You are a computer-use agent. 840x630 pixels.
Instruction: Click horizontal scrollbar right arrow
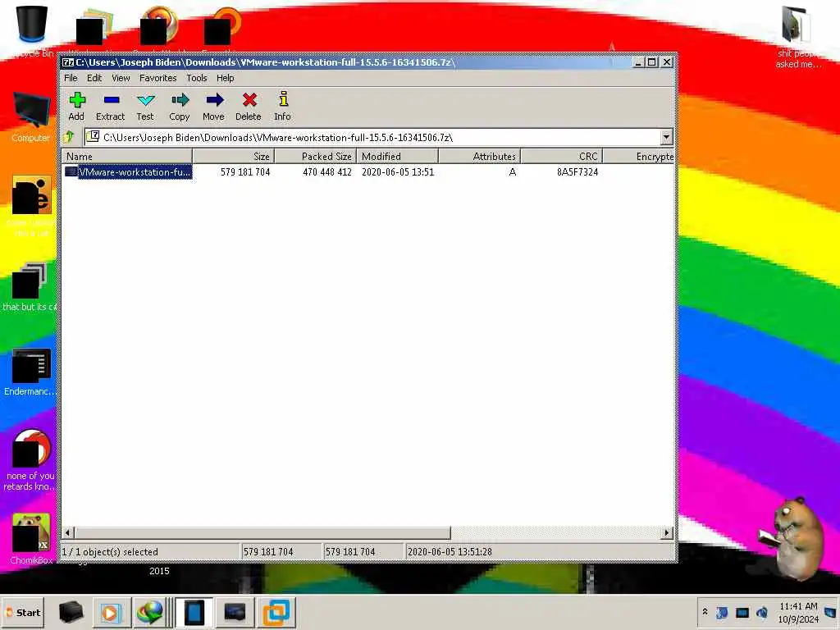pyautogui.click(x=666, y=532)
